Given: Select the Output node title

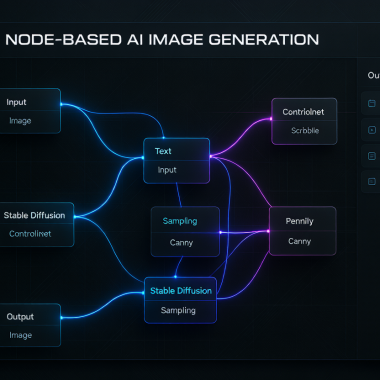Looking at the screenshot, I should click(20, 317).
